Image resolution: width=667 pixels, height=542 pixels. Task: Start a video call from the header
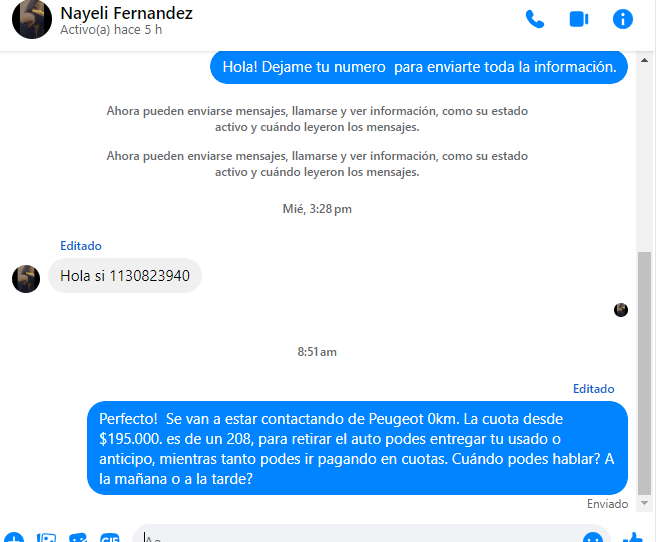coord(579,20)
